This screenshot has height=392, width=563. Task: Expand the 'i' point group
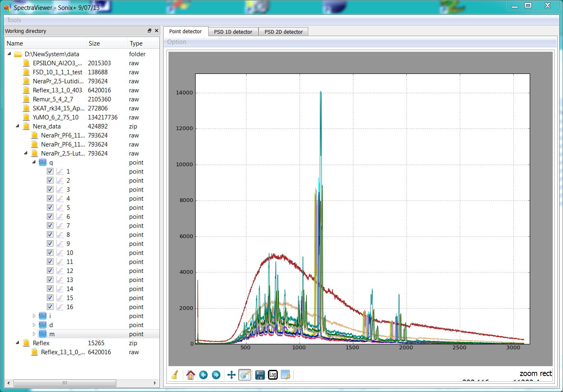[34, 316]
